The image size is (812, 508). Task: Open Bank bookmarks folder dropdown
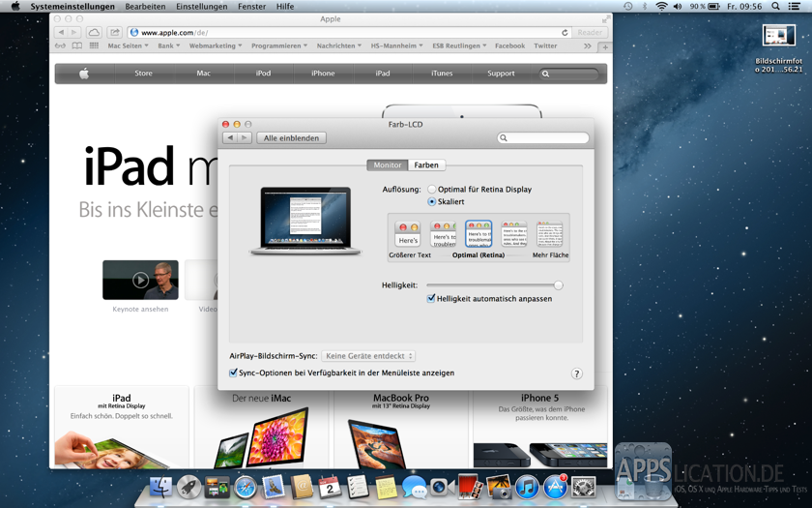click(169, 45)
